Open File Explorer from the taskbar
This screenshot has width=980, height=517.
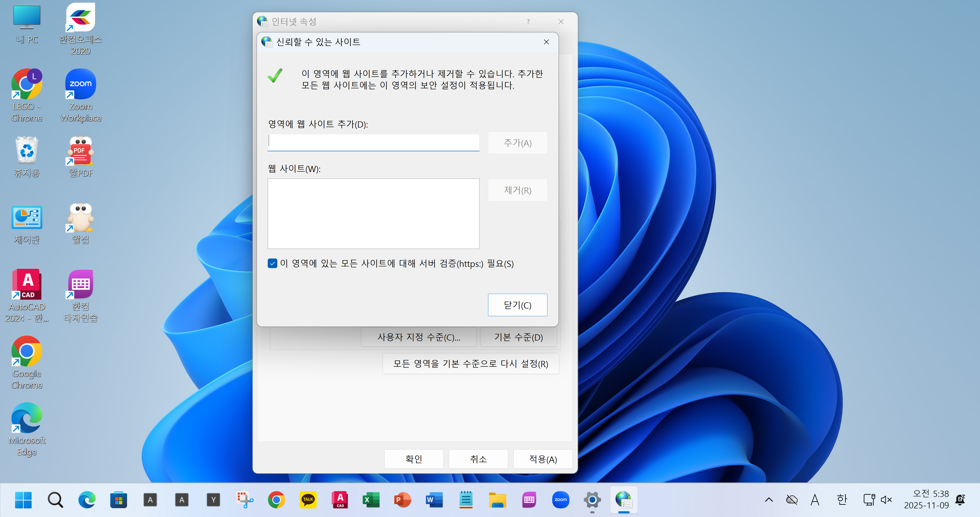coord(497,500)
